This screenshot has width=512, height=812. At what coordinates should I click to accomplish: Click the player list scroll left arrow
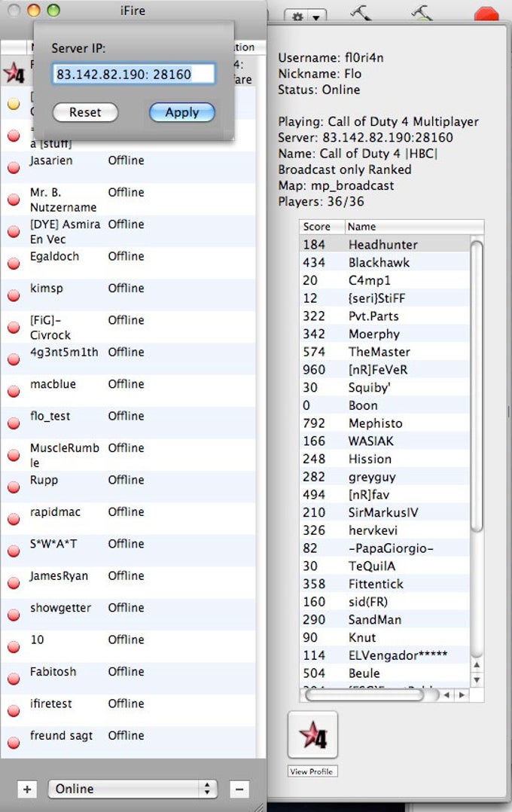446,695
